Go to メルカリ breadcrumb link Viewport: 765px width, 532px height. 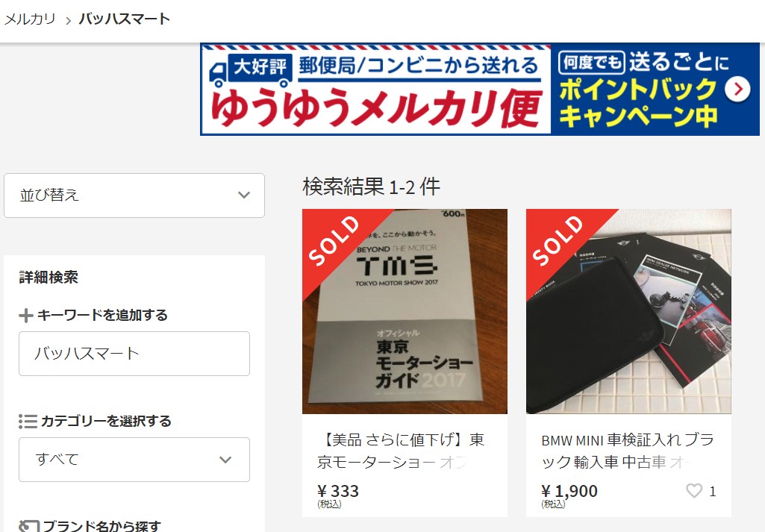click(x=29, y=19)
